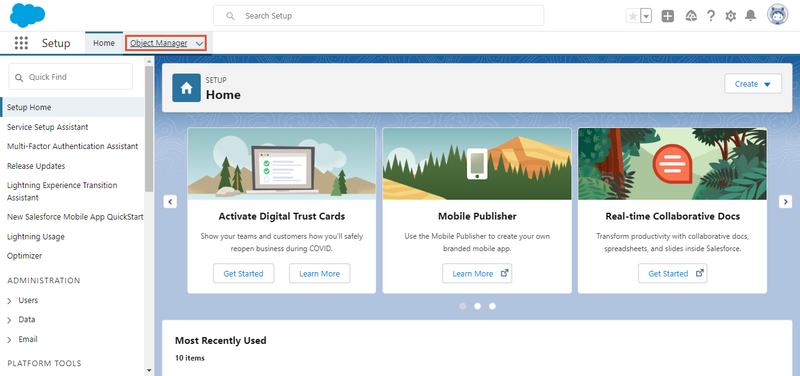Click the favorites star icon
Screen dimensions: 800x376
(x=633, y=16)
